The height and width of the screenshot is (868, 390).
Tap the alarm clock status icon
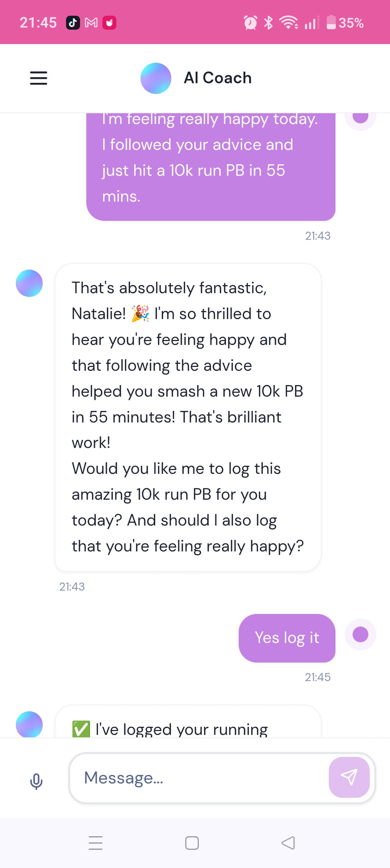(x=251, y=23)
